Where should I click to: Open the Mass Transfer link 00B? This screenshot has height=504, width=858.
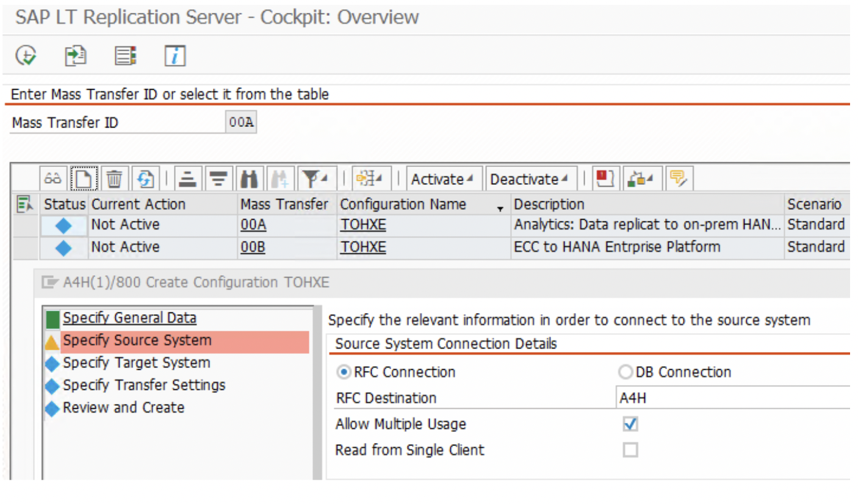(253, 247)
